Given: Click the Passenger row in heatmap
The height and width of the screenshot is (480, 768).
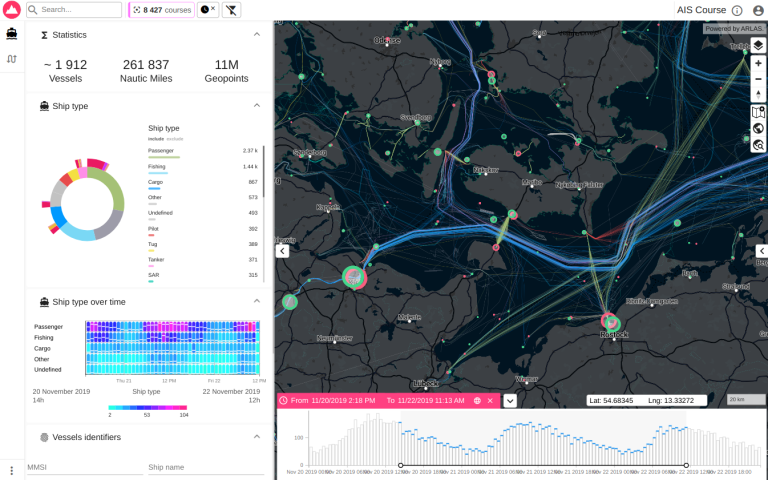Looking at the screenshot, I should 172,326.
